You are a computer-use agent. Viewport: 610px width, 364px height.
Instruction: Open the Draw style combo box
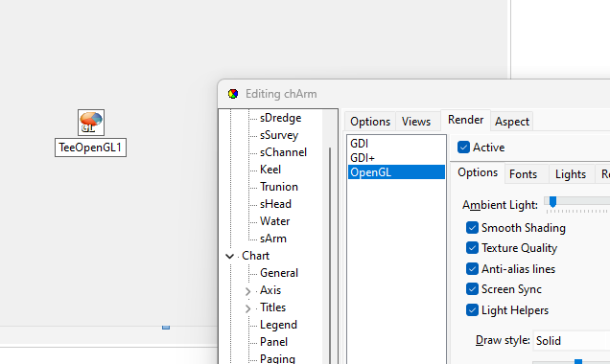(571, 341)
